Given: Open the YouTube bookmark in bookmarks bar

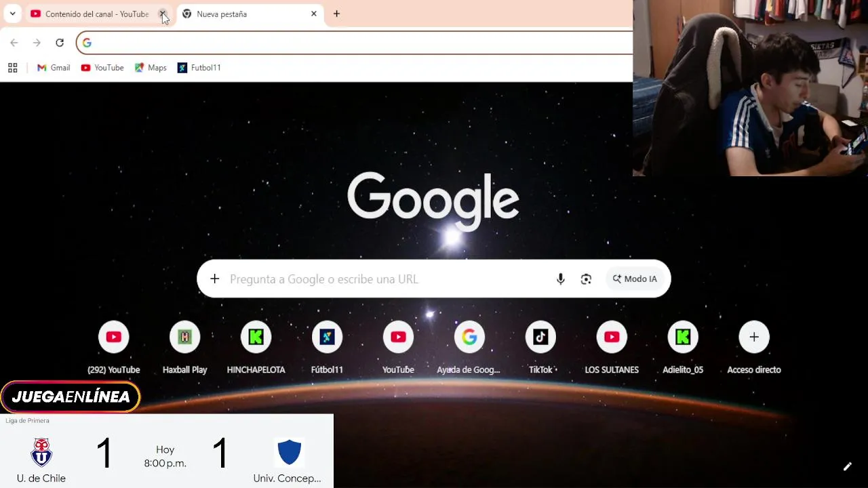Looking at the screenshot, I should point(102,68).
